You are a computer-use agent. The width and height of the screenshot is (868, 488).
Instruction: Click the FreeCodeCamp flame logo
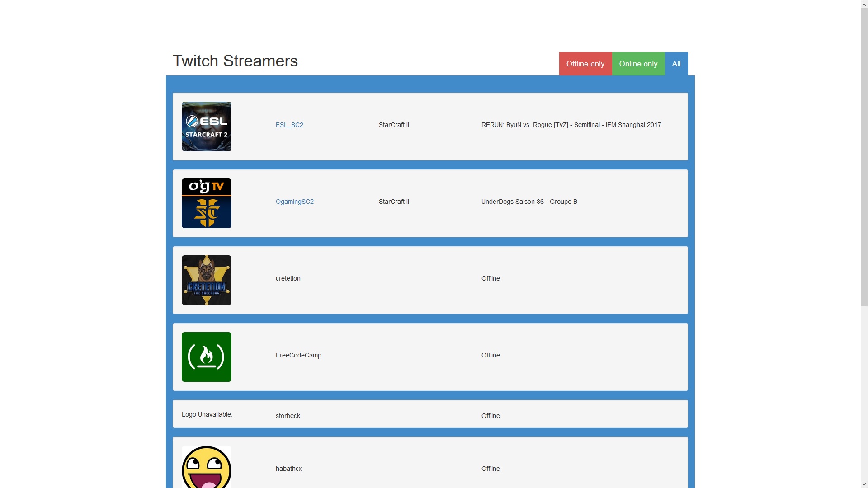(x=207, y=357)
